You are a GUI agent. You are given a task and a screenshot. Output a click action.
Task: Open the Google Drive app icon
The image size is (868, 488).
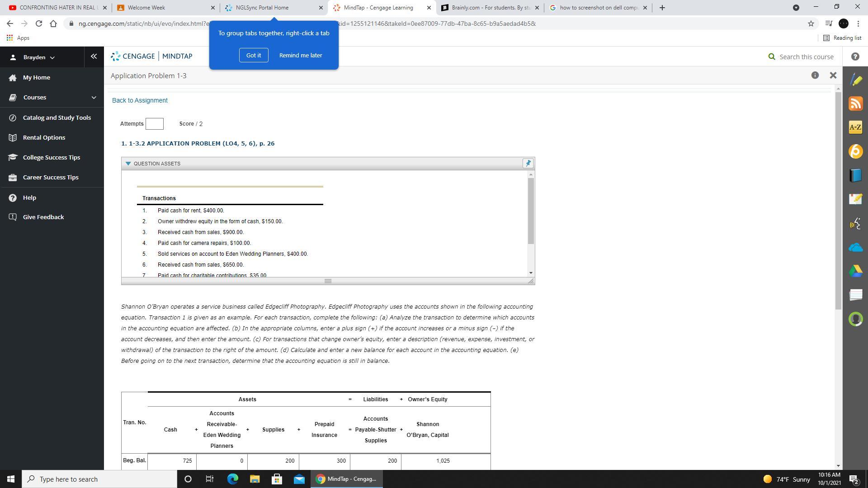pos(855,271)
